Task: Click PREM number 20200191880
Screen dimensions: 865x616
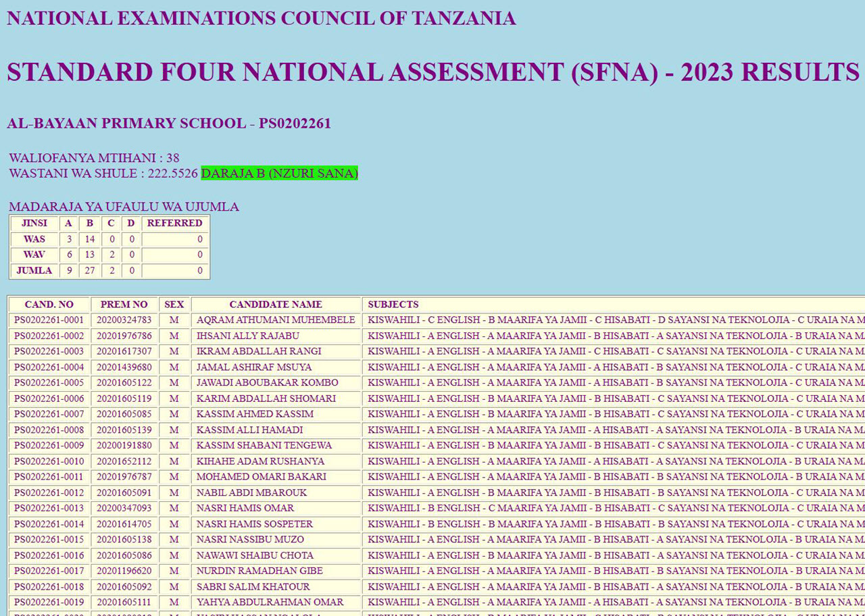Action: pos(124,446)
